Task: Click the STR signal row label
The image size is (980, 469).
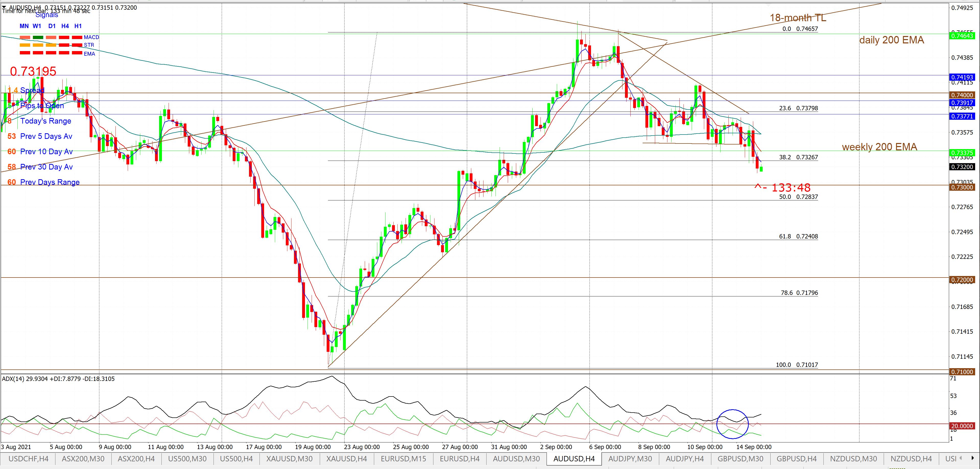Action: pyautogui.click(x=89, y=45)
